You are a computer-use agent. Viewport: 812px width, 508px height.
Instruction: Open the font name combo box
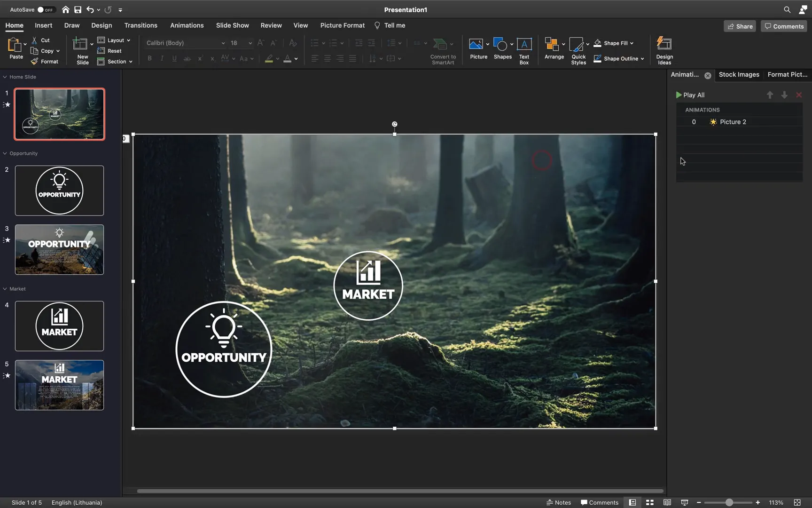[185, 43]
